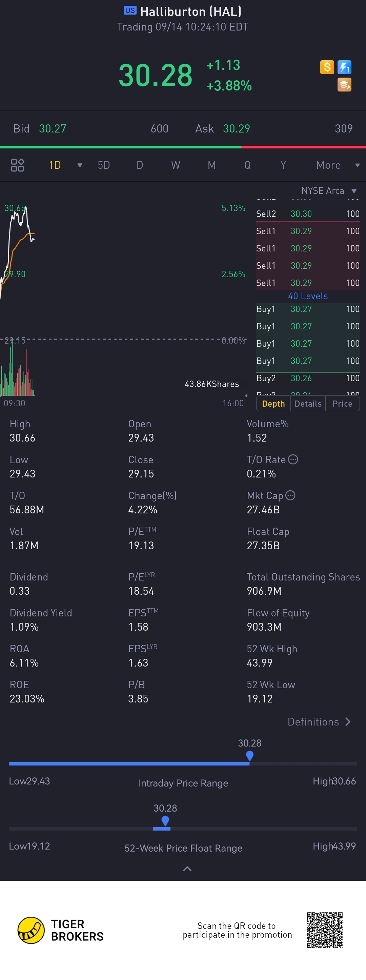366x980 pixels.
Task: Collapse the stats panel with up chevron
Action: [x=187, y=869]
